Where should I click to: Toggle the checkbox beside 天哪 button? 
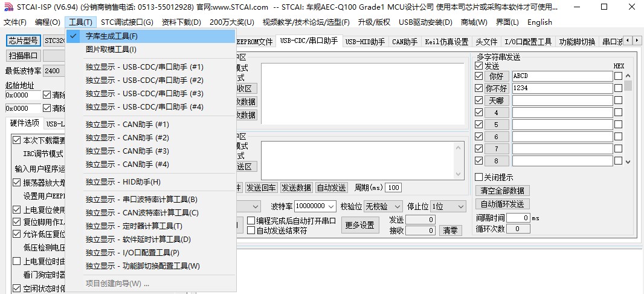(x=479, y=100)
